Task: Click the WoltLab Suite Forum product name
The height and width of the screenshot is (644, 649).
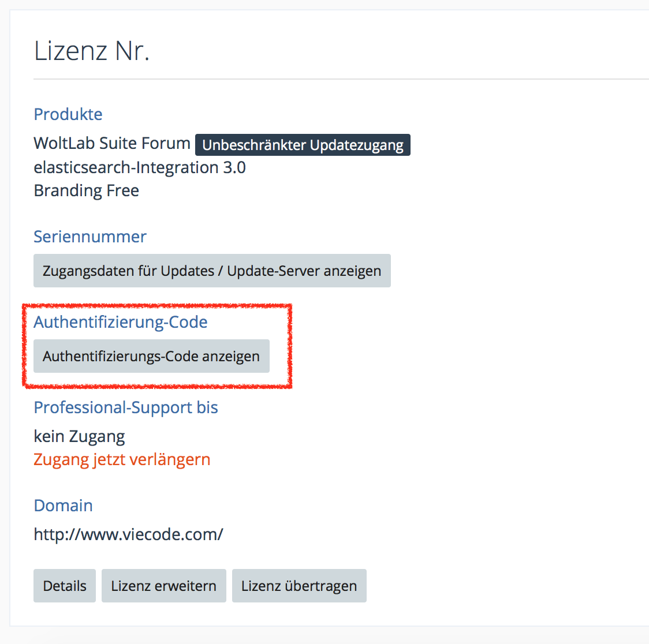Action: click(x=112, y=143)
